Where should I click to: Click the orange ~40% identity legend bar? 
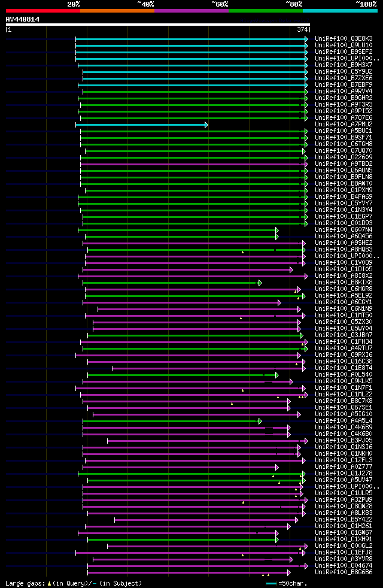click(117, 11)
